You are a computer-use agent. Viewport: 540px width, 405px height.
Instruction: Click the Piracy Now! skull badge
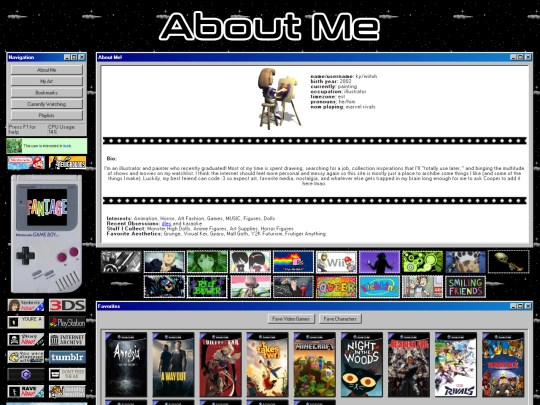pyautogui.click(x=26, y=340)
